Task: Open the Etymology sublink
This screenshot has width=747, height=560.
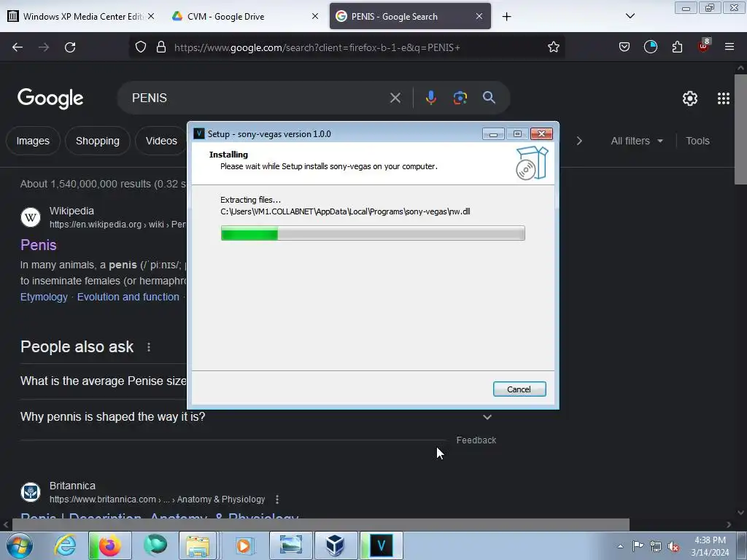Action: (44, 297)
